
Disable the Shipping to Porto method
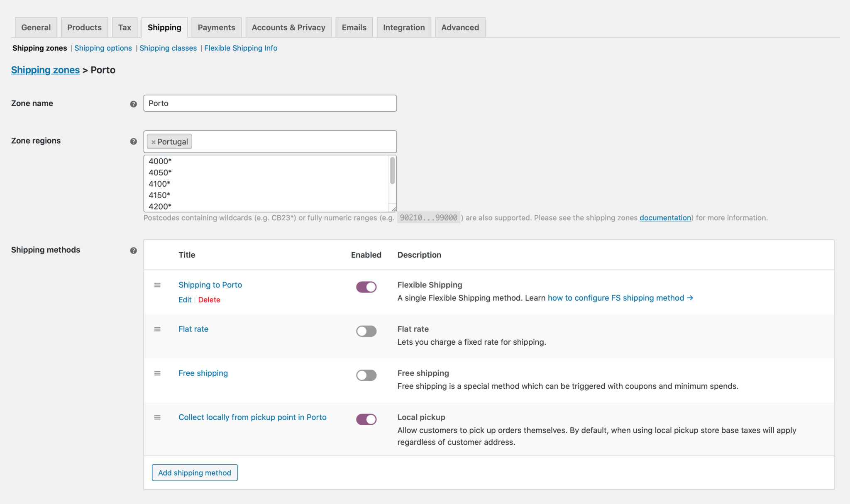click(x=366, y=287)
